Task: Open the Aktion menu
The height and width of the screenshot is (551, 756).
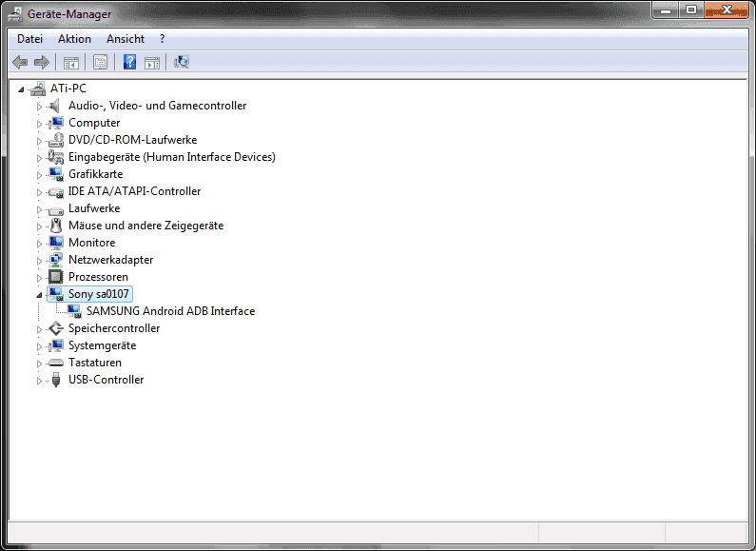Action: pyautogui.click(x=74, y=39)
